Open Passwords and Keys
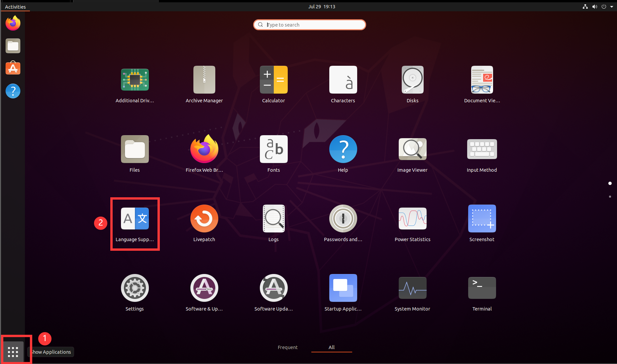The width and height of the screenshot is (617, 364). (x=343, y=223)
